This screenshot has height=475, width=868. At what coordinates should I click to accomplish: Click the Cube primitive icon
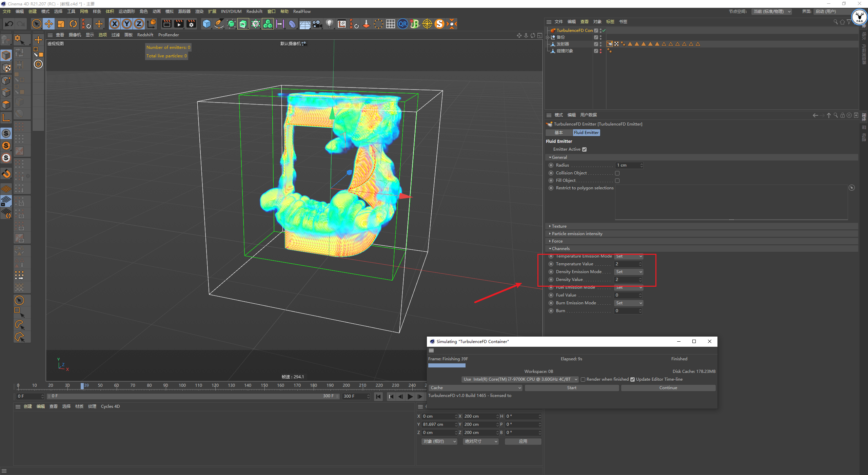[x=206, y=24]
